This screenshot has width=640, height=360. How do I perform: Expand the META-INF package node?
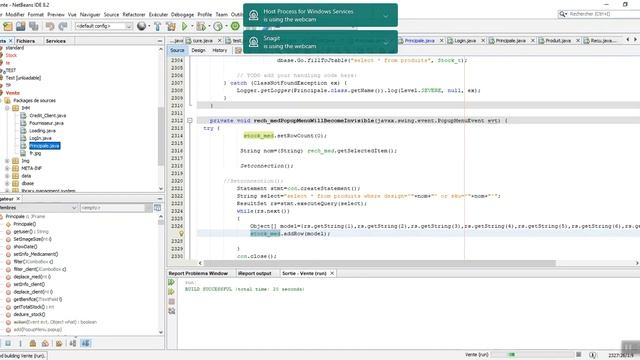point(7,168)
